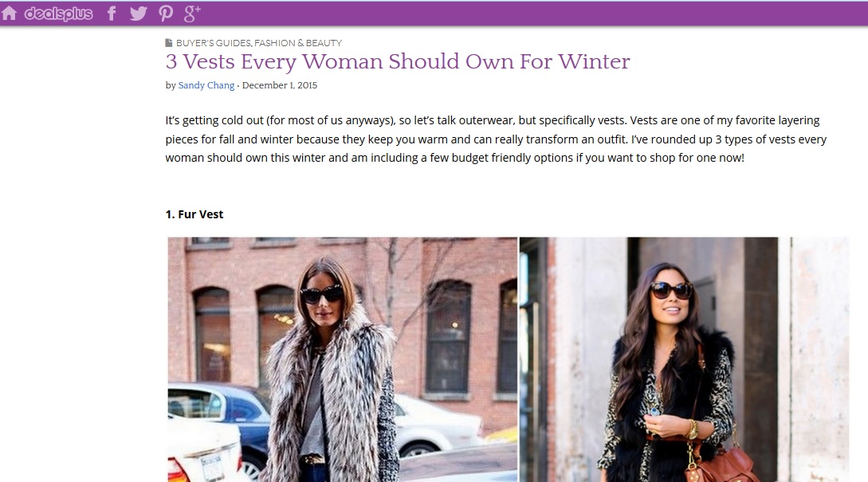The height and width of the screenshot is (482, 868).
Task: Click the dealsplus logo
Action: [x=58, y=14]
